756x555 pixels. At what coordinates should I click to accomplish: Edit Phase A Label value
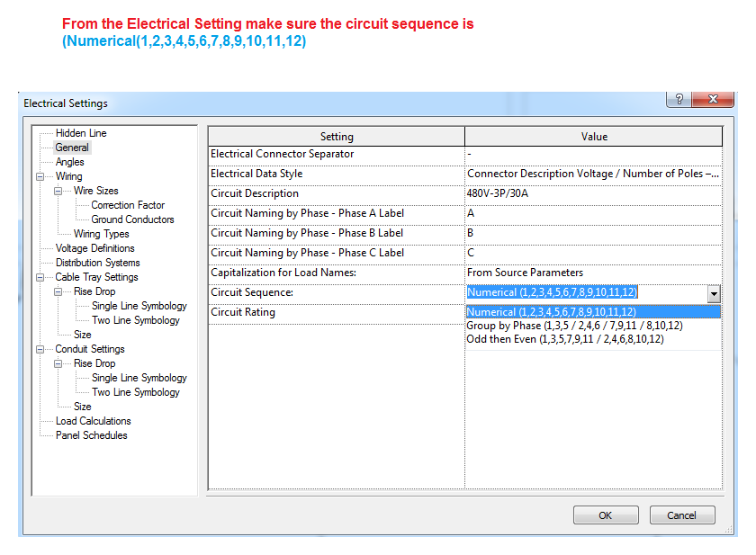(x=593, y=213)
